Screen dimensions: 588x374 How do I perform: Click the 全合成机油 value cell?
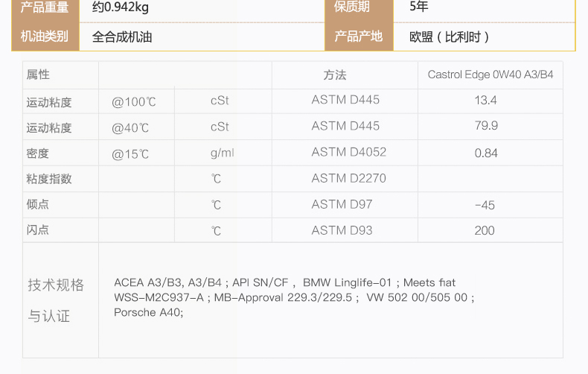122,36
